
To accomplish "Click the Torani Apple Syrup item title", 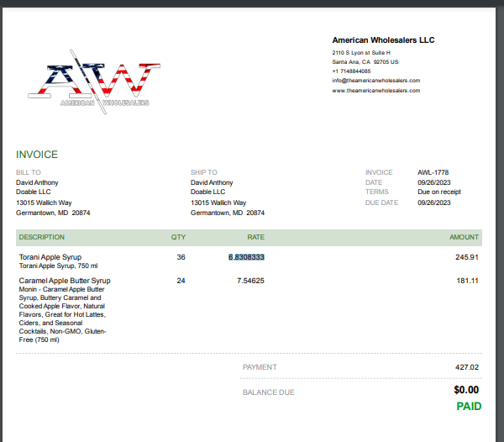I will click(x=50, y=257).
